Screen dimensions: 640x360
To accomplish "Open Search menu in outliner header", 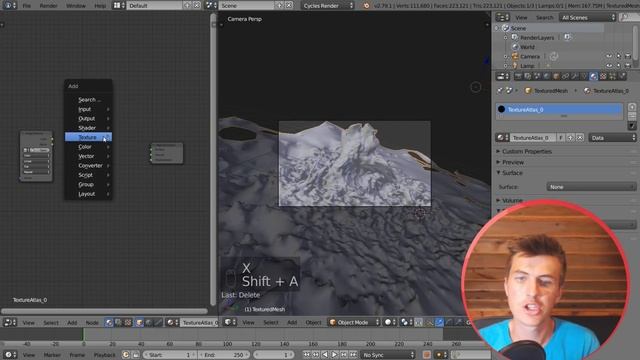I will click(x=544, y=18).
